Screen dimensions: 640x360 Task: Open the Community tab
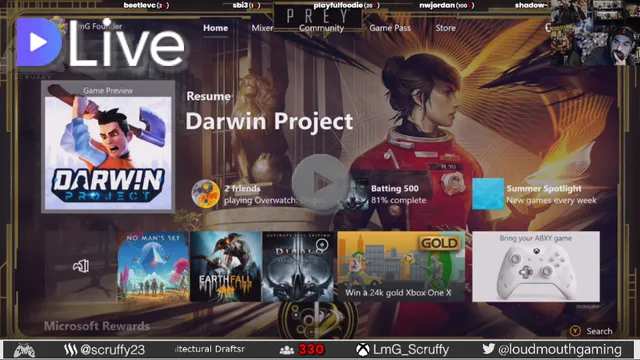click(x=321, y=28)
